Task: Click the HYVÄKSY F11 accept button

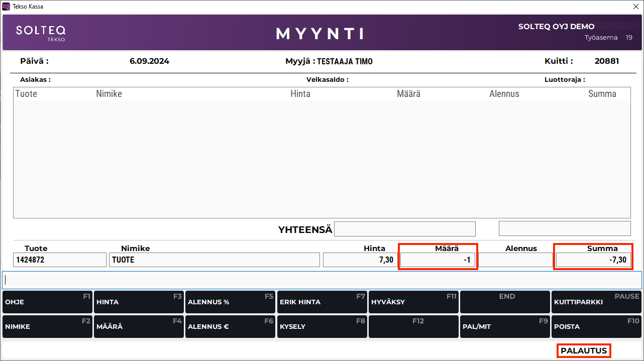Action: [413, 302]
